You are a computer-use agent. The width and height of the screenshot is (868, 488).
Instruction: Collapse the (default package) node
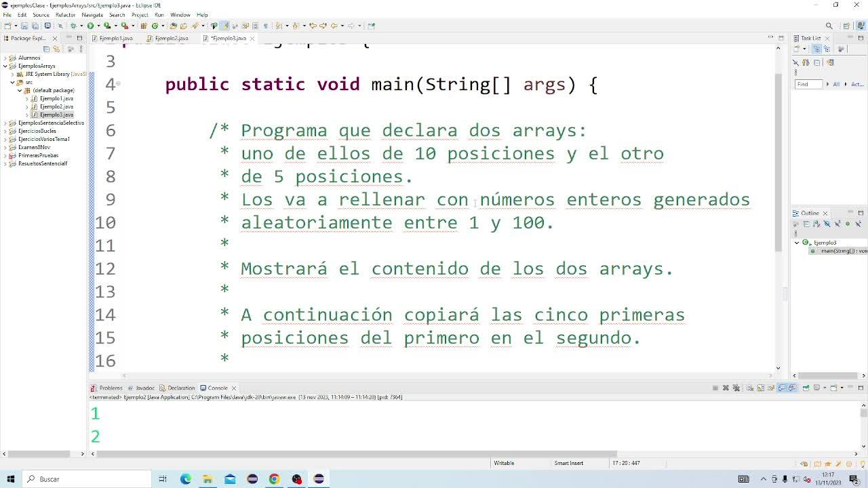[x=20, y=90]
